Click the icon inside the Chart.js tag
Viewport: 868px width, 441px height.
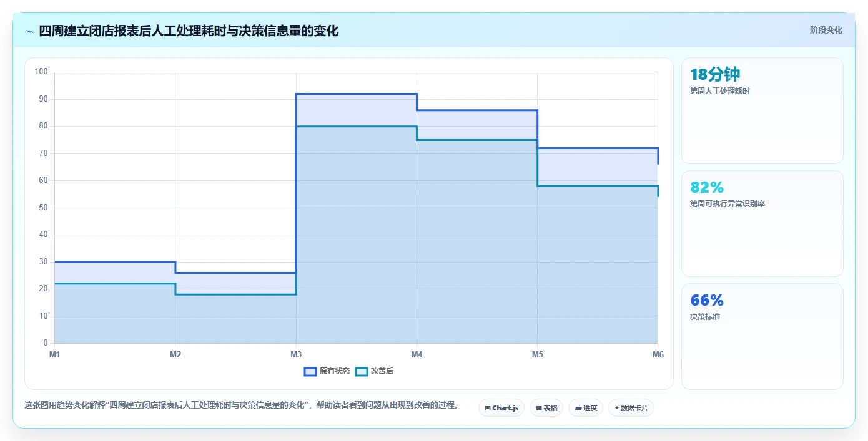tap(488, 409)
